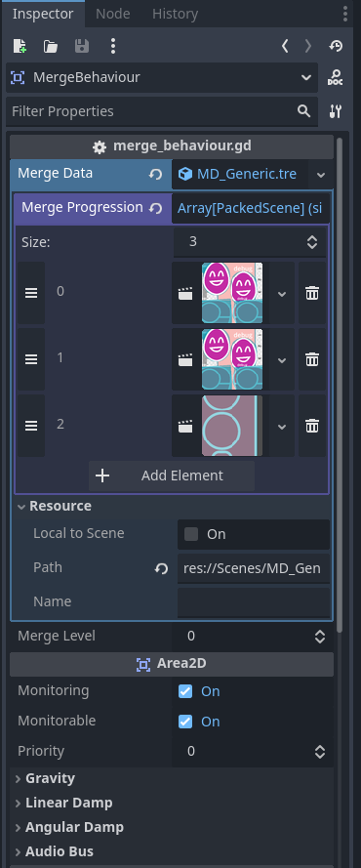Delete array element 0 trash icon
Image resolution: width=361 pixels, height=868 pixels.
312,293
